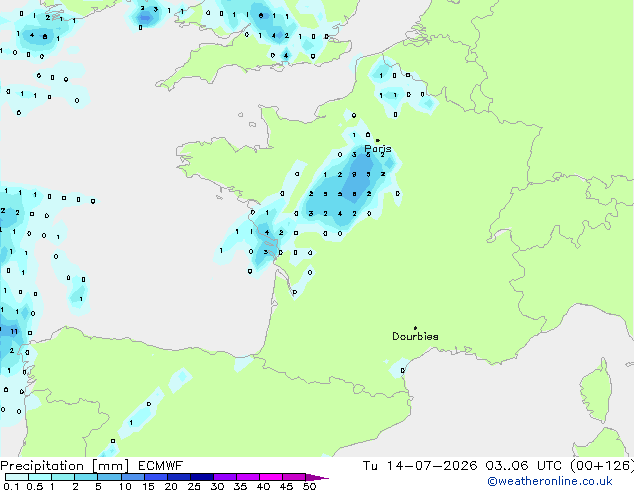Click the Precipitation [mm] title text
Image resolution: width=634 pixels, height=490 pixels.
[x=65, y=466]
